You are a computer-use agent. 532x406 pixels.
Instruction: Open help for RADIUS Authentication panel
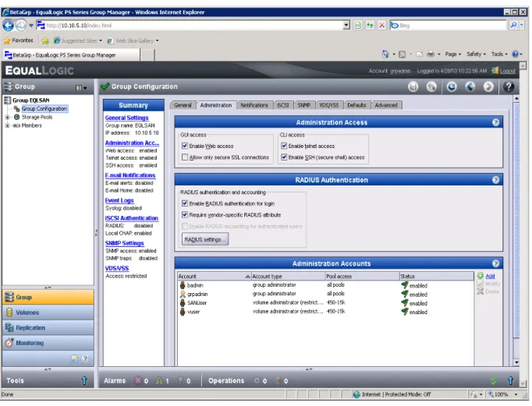pos(495,180)
